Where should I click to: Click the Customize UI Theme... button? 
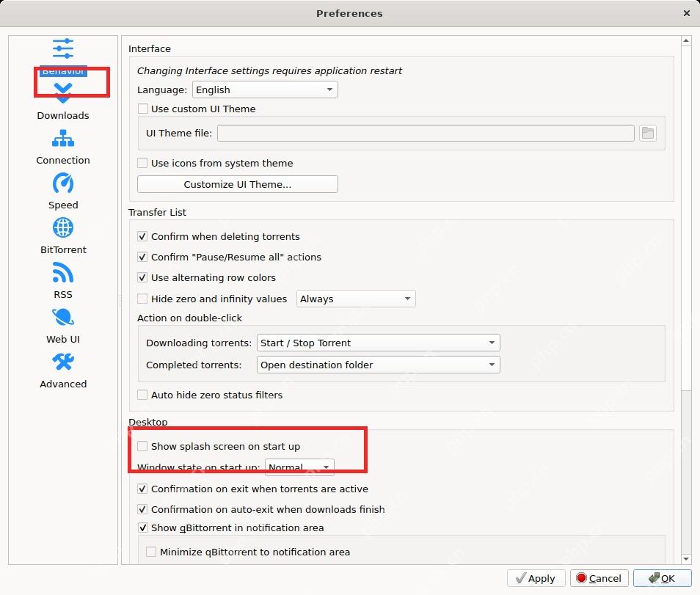[x=238, y=184]
